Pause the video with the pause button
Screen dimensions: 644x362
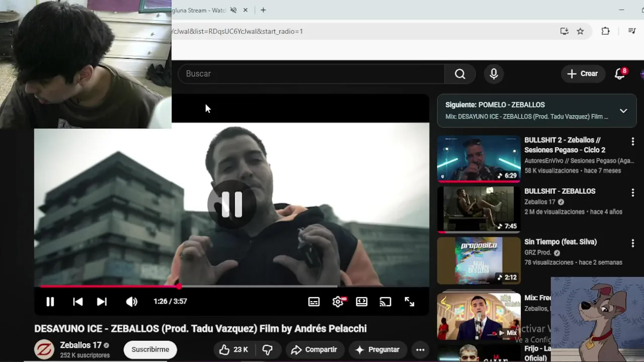point(50,302)
